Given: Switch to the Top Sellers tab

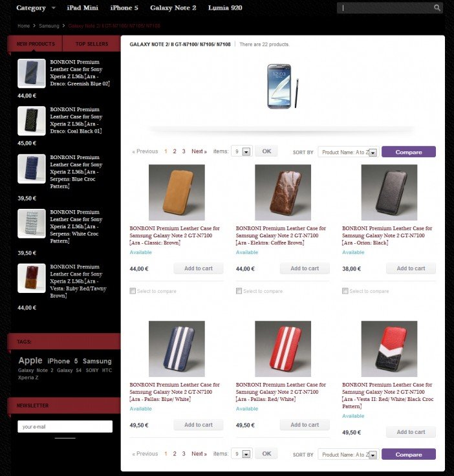Looking at the screenshot, I should [92, 44].
